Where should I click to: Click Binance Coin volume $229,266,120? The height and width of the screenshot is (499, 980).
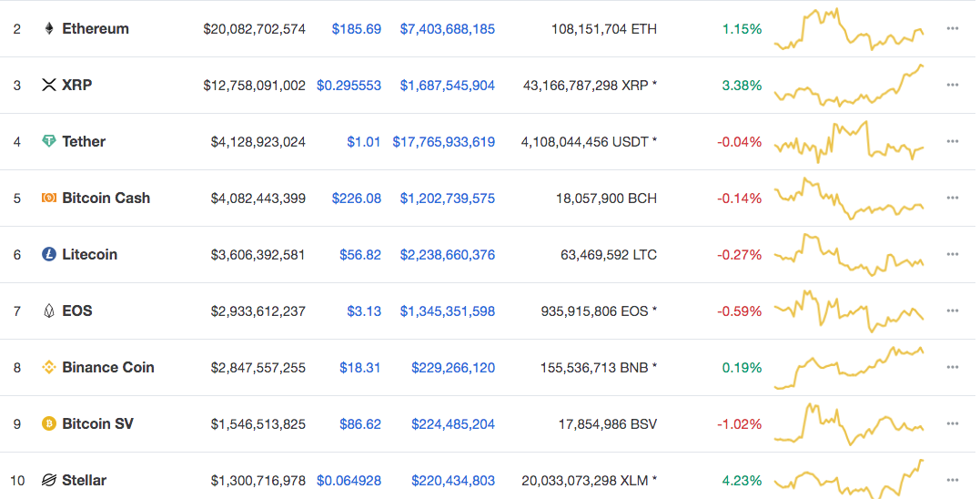point(453,368)
